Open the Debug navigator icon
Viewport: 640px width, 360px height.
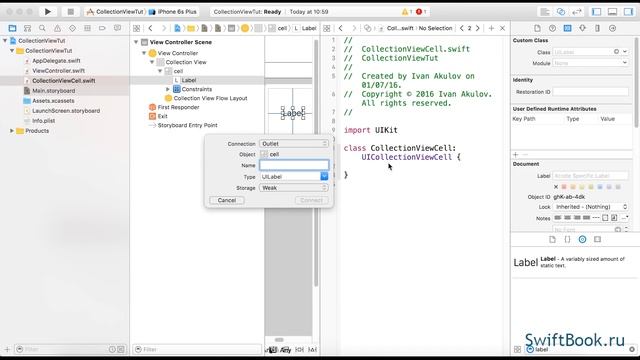point(87,28)
